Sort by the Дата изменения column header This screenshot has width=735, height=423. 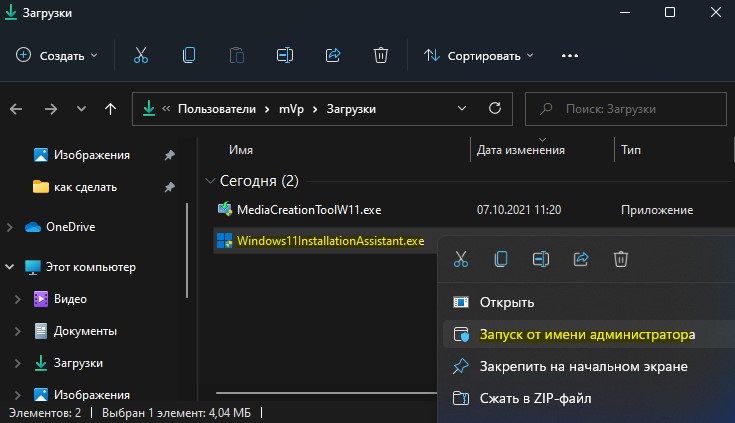tap(521, 150)
